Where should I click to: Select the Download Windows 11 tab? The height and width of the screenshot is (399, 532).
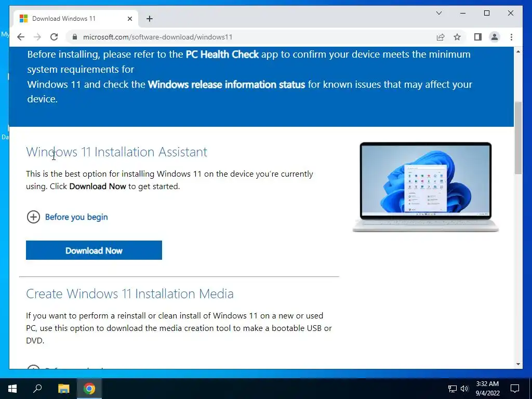pyautogui.click(x=76, y=19)
